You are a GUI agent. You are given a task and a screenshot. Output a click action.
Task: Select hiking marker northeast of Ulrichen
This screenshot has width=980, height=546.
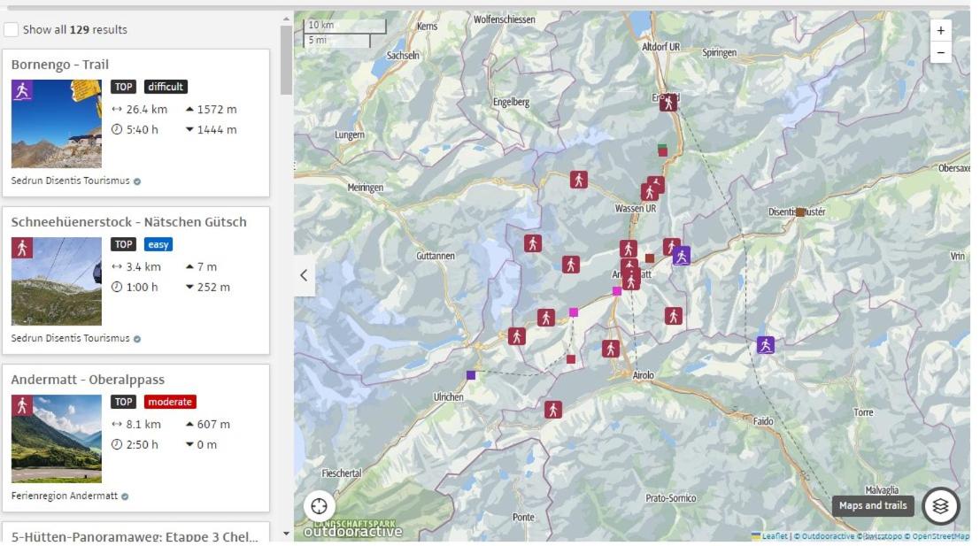pos(516,337)
